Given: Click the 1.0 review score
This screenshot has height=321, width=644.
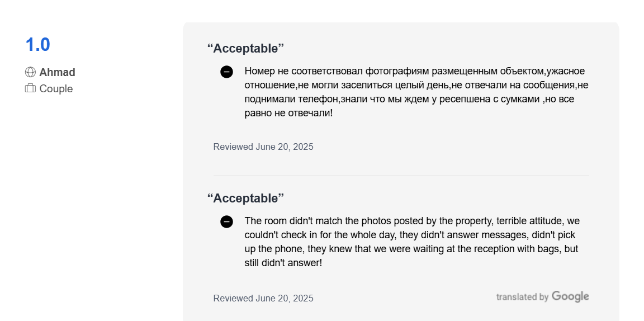Looking at the screenshot, I should point(38,45).
